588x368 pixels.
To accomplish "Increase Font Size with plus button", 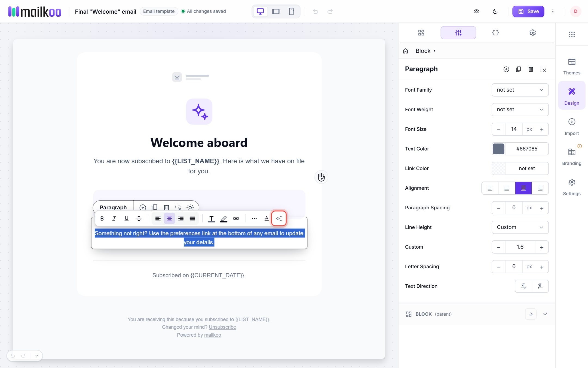I will pos(542,129).
